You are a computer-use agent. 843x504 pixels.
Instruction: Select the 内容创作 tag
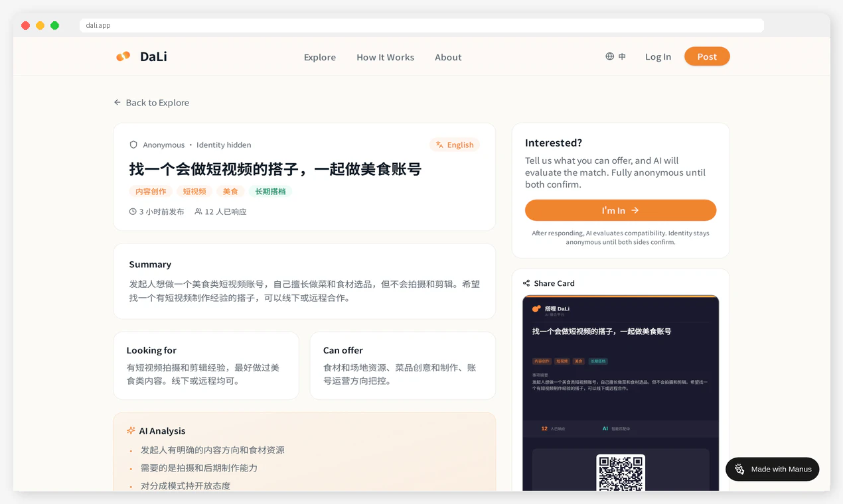pyautogui.click(x=151, y=192)
